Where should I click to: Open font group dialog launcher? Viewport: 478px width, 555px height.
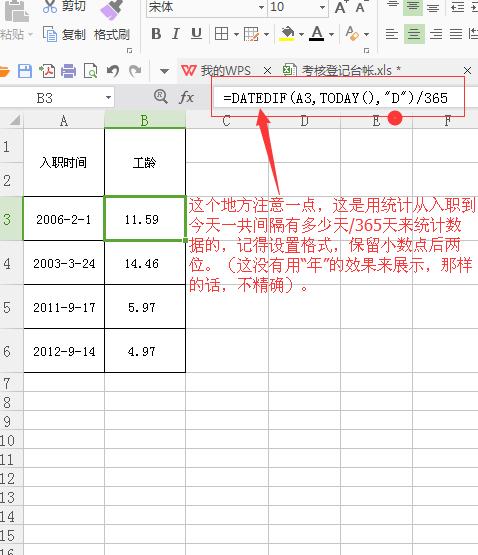[366, 51]
